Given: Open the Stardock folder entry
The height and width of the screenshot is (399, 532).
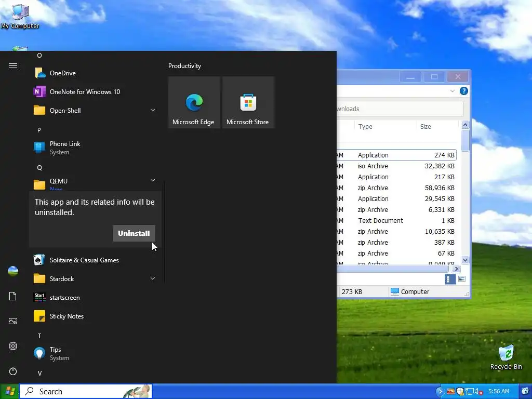Looking at the screenshot, I should pos(95,279).
